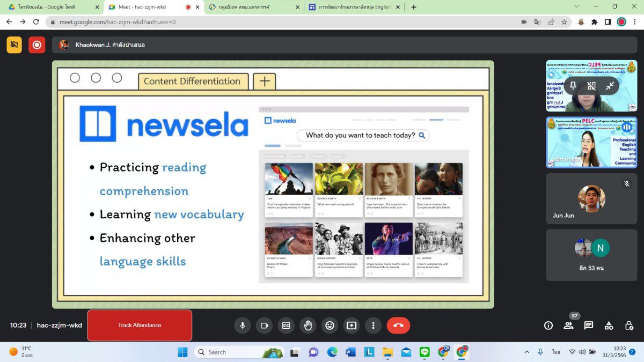Click the yellow extension icon at Meet top-left
The width and height of the screenshot is (644, 362).
click(14, 45)
